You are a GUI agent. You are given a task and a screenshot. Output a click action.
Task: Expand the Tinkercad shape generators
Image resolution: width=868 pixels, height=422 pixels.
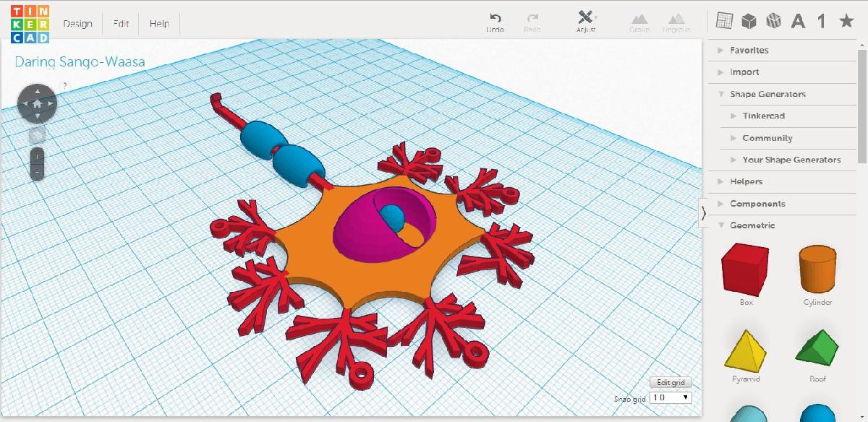click(790, 116)
